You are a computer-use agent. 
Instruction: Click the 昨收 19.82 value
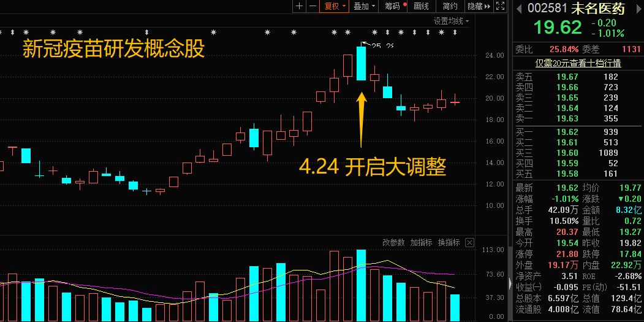630,243
